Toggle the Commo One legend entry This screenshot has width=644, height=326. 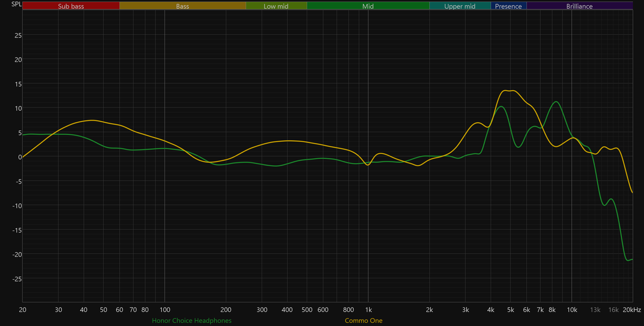[x=363, y=320]
